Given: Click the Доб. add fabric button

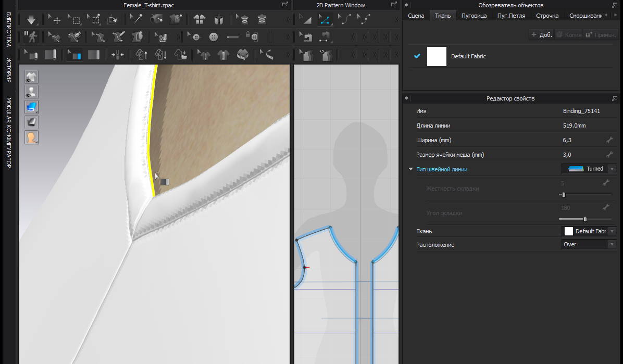Looking at the screenshot, I should pyautogui.click(x=541, y=35).
